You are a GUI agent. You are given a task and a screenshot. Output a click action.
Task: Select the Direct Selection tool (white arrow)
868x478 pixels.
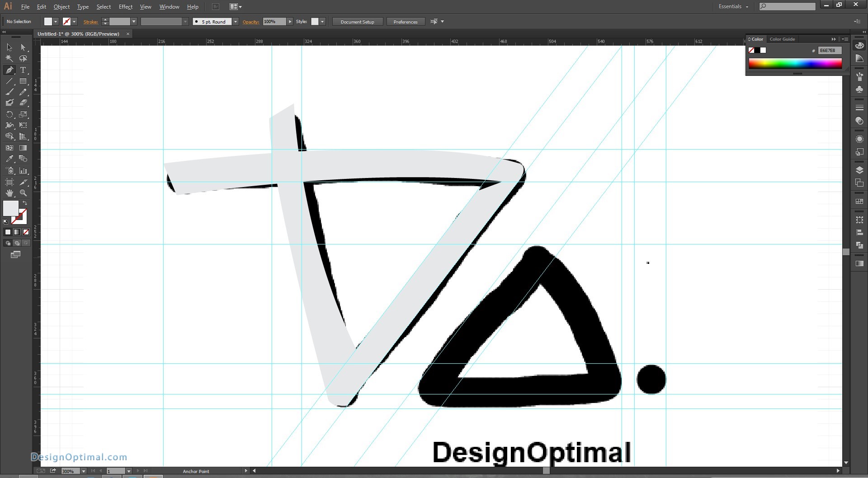(24, 47)
